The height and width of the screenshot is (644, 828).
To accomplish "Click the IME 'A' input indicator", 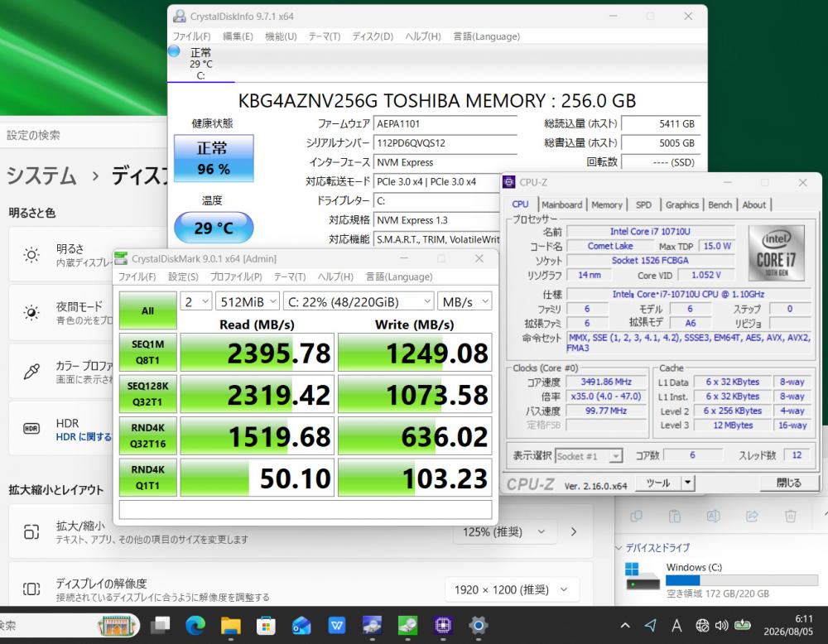I will (676, 626).
